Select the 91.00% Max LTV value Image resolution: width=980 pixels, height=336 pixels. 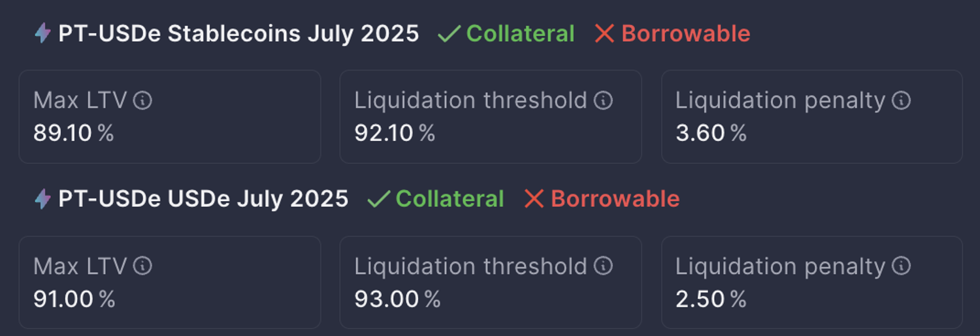pos(74,299)
